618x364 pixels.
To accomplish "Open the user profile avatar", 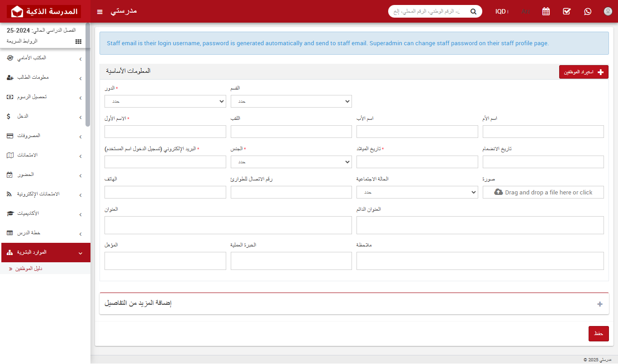I will 608,11.
